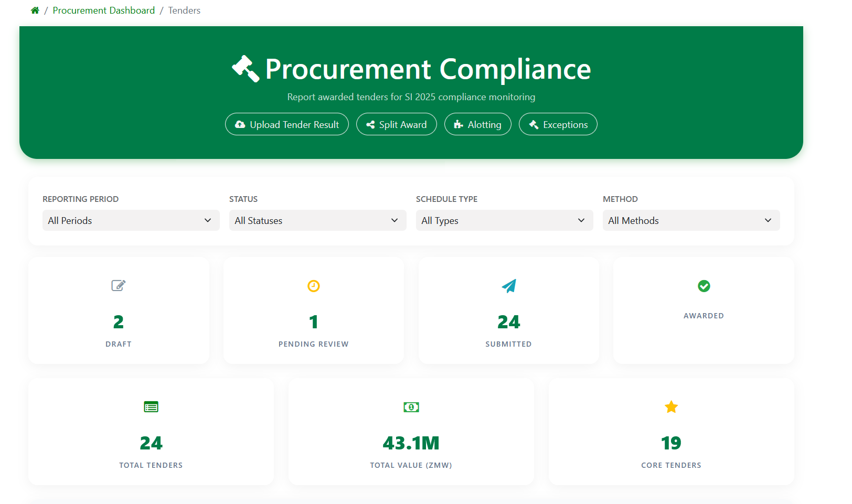Open the Method dropdown showing All Methods

691,220
